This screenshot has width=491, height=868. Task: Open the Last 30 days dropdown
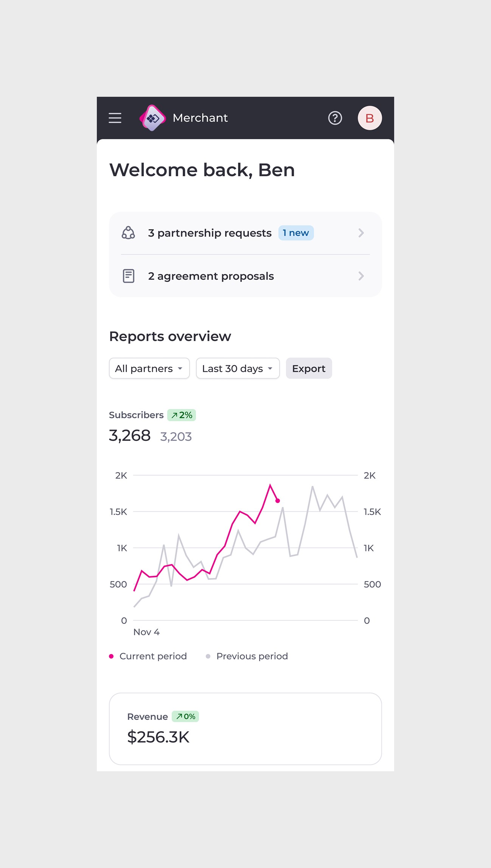click(238, 368)
